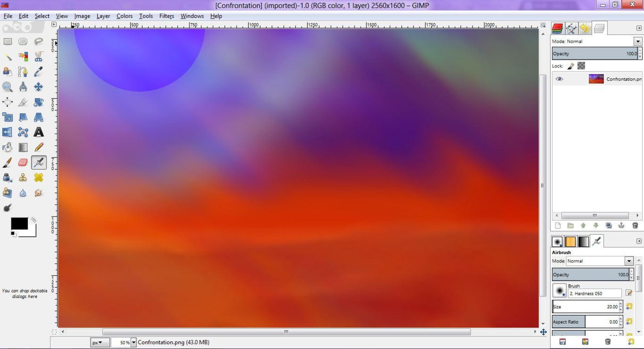The image size is (644, 349).
Task: Pick the Zoom tool
Action: coord(7,87)
